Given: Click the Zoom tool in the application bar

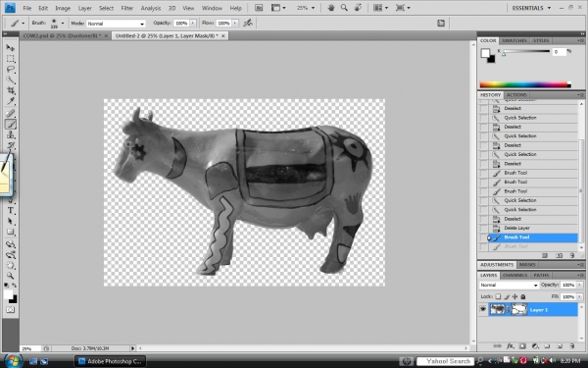Looking at the screenshot, I should 344,8.
